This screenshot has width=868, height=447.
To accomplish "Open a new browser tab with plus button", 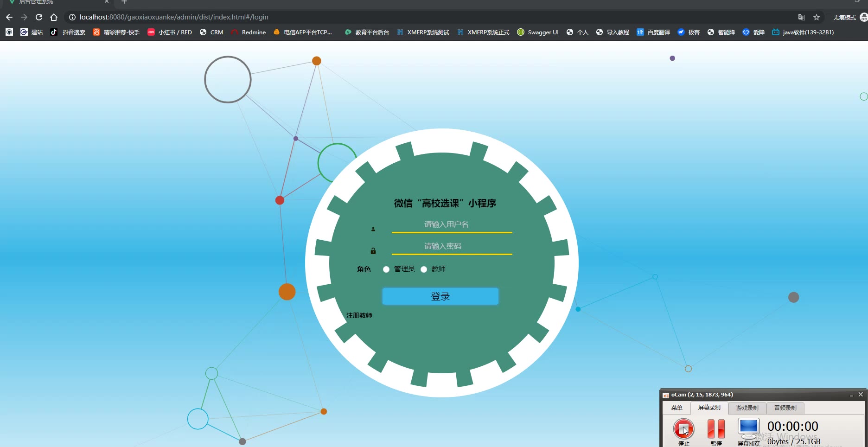I will 124,2.
